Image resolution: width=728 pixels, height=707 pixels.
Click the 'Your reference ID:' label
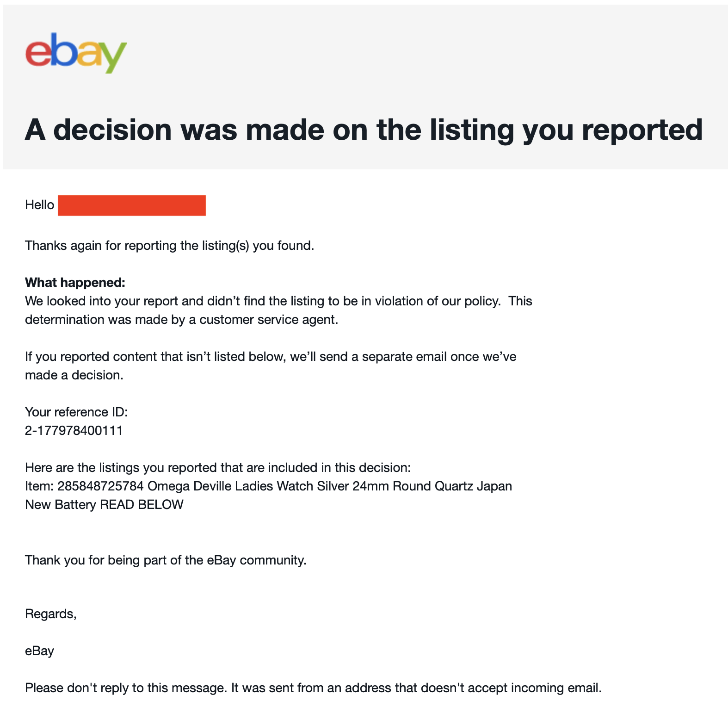[x=76, y=412]
